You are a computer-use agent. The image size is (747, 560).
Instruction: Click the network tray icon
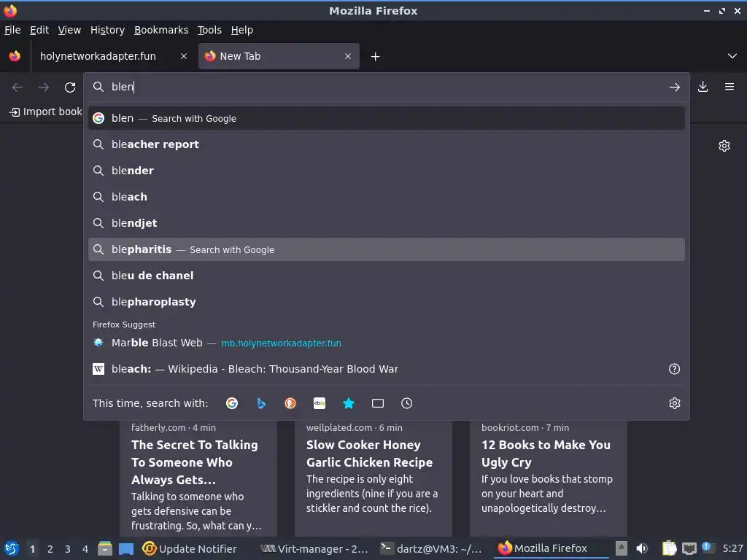point(689,548)
